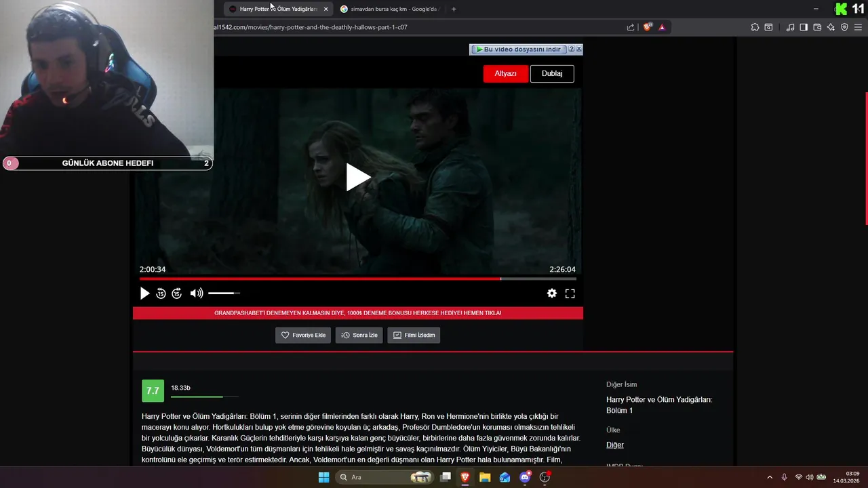
Task: Select the Altyazı subtitle option
Action: (505, 74)
